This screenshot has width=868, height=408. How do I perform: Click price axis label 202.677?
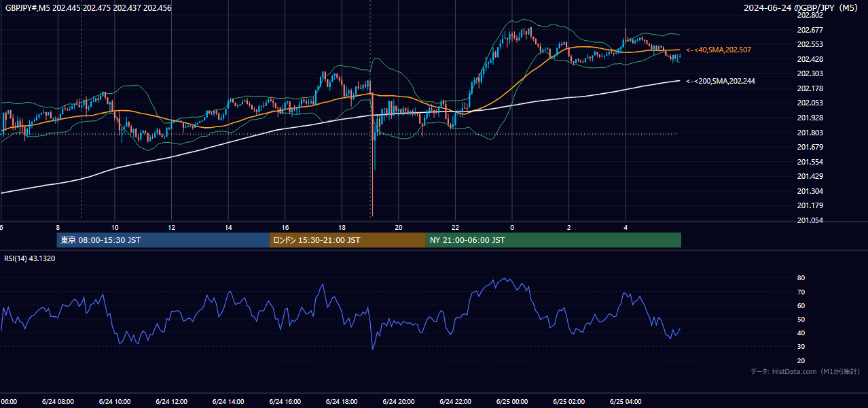pos(810,30)
